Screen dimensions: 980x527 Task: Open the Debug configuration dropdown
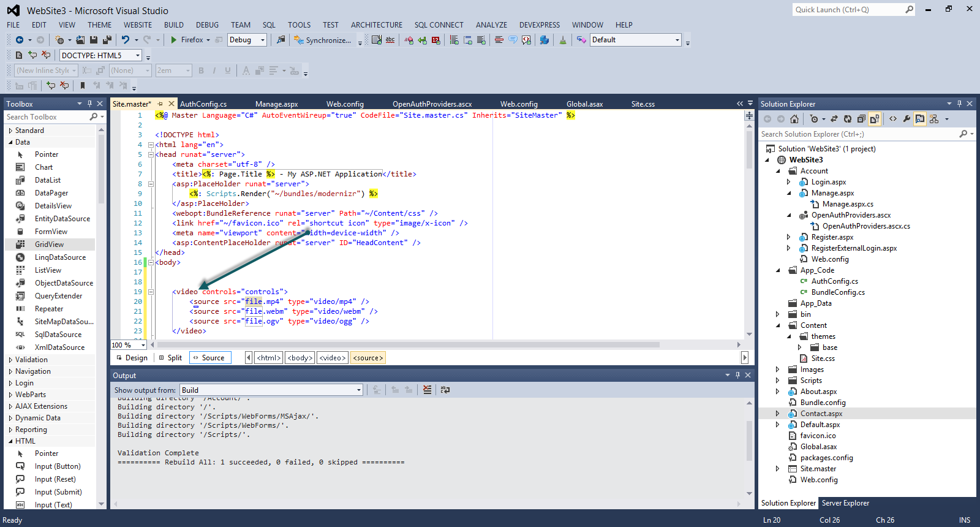263,40
